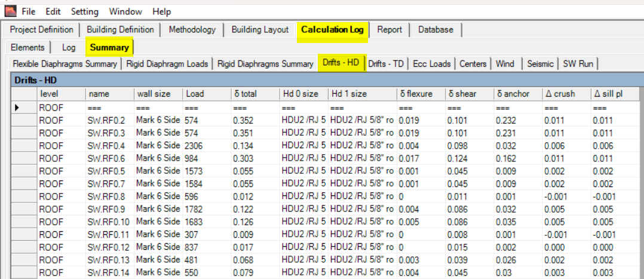Click the SW.RF0.12 name cell
Image resolution: width=644 pixels, height=279 pixels.
110,248
